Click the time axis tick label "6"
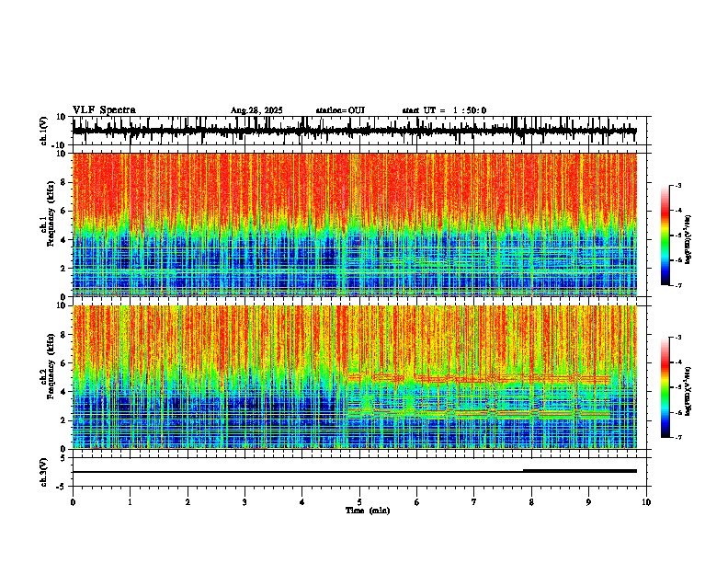The image size is (728, 563). click(417, 502)
